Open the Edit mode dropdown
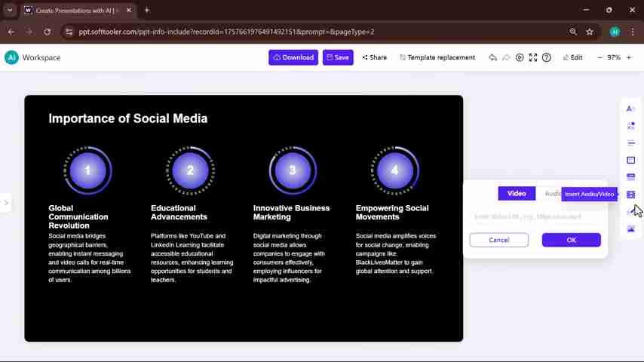The width and height of the screenshot is (644, 362). pyautogui.click(x=572, y=57)
